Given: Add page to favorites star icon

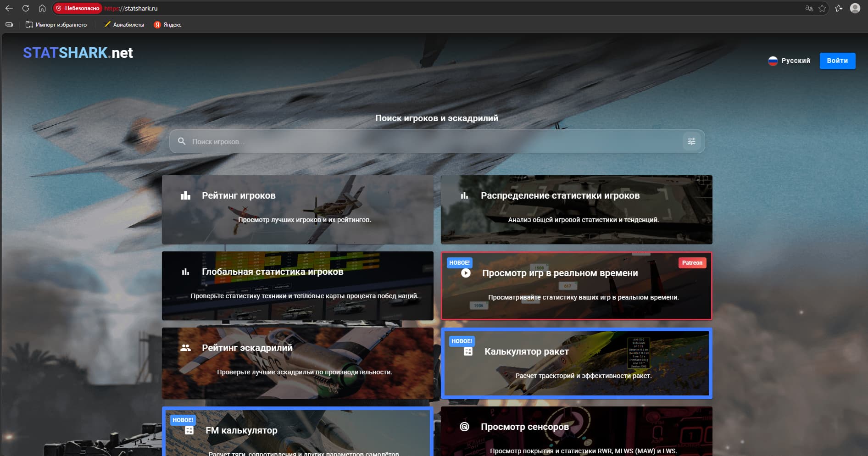Looking at the screenshot, I should coord(822,8).
